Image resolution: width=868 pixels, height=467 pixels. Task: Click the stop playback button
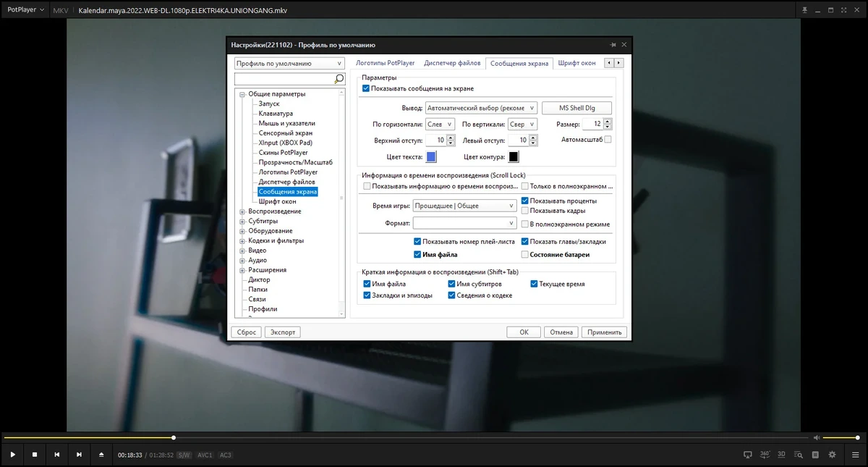click(34, 455)
